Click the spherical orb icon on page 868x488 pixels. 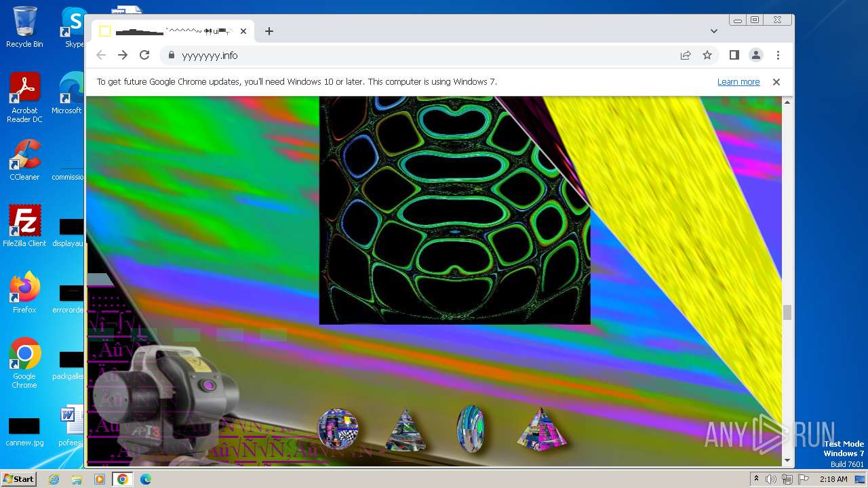(x=338, y=429)
